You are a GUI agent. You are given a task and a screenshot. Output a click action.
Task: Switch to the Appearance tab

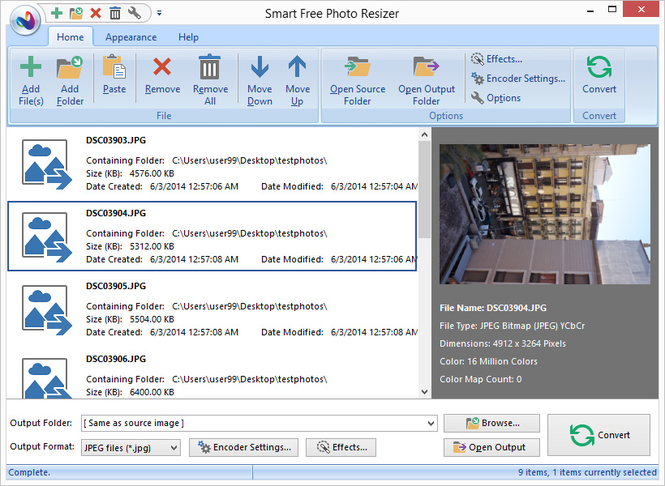pos(131,37)
